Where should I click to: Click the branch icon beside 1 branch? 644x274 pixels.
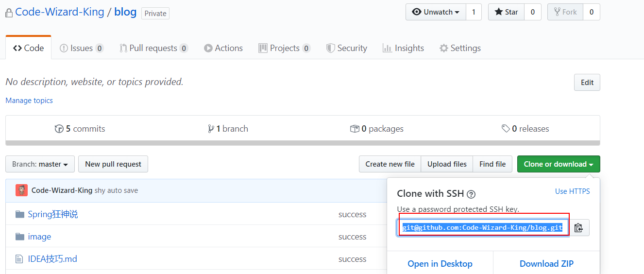click(211, 129)
